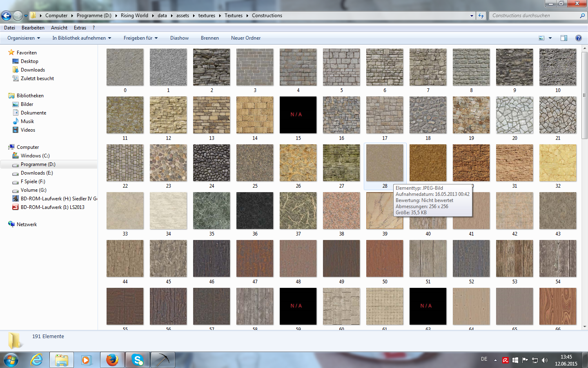Image resolution: width=588 pixels, height=368 pixels.
Task: Select Downloads (E:) drive in sidebar
Action: pyautogui.click(x=37, y=173)
